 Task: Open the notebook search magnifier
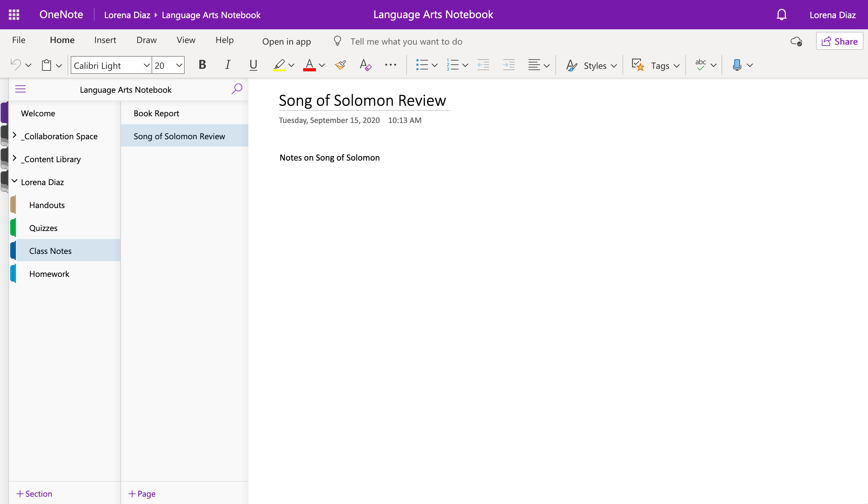(237, 89)
